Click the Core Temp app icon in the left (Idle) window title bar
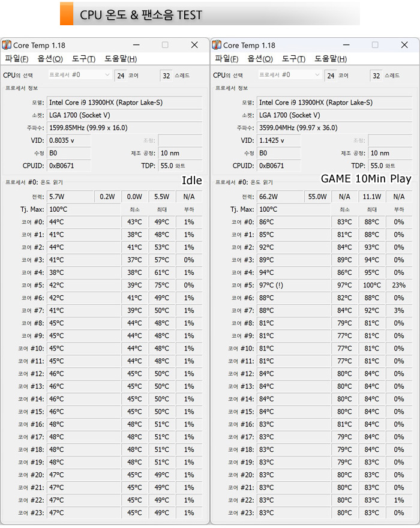 (x=7, y=45)
